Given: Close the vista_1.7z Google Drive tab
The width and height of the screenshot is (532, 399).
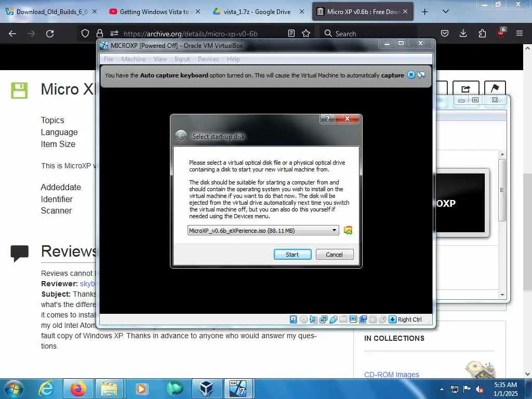Looking at the screenshot, I should point(302,11).
